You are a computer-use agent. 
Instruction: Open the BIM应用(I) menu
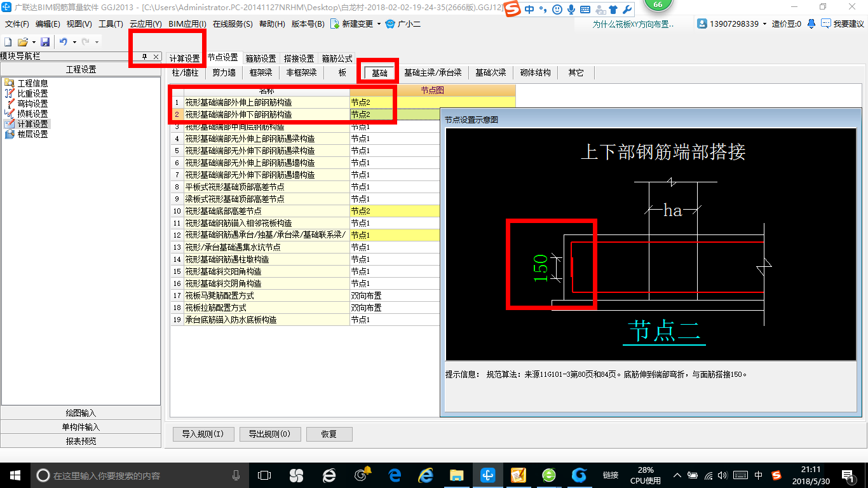(x=187, y=24)
